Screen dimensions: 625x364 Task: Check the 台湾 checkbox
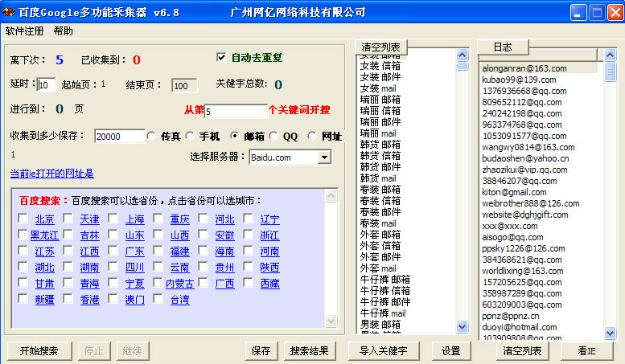[x=158, y=299]
